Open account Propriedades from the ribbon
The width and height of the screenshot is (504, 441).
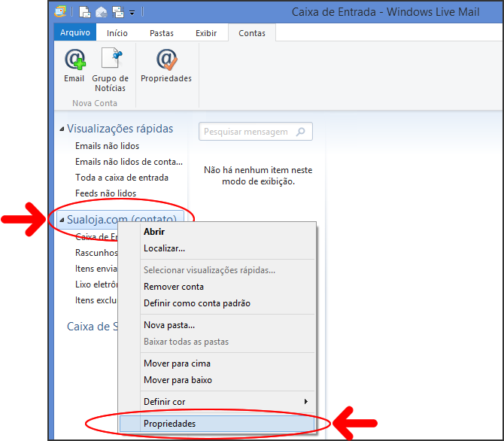pos(166,66)
